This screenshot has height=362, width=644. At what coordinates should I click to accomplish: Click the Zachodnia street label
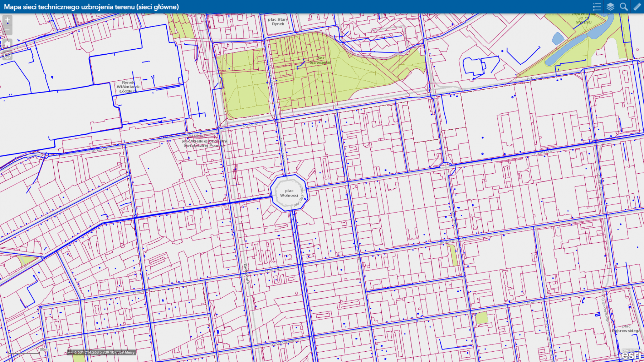click(x=246, y=273)
